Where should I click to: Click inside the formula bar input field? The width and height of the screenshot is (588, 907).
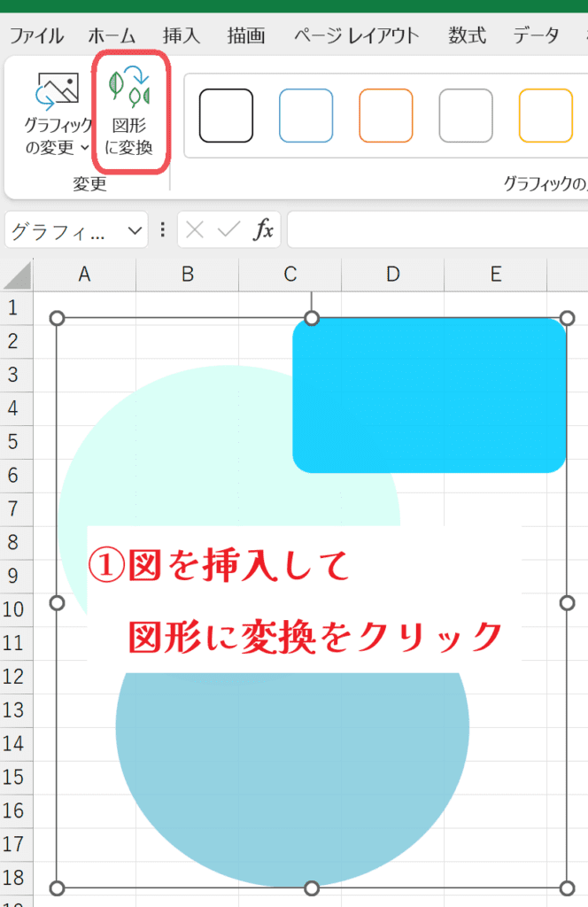tap(434, 230)
